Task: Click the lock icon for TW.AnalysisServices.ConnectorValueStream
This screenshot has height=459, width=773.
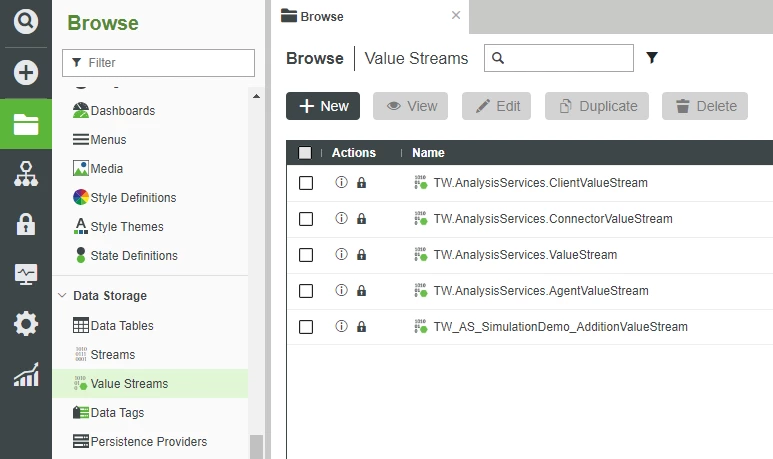Action: point(361,219)
